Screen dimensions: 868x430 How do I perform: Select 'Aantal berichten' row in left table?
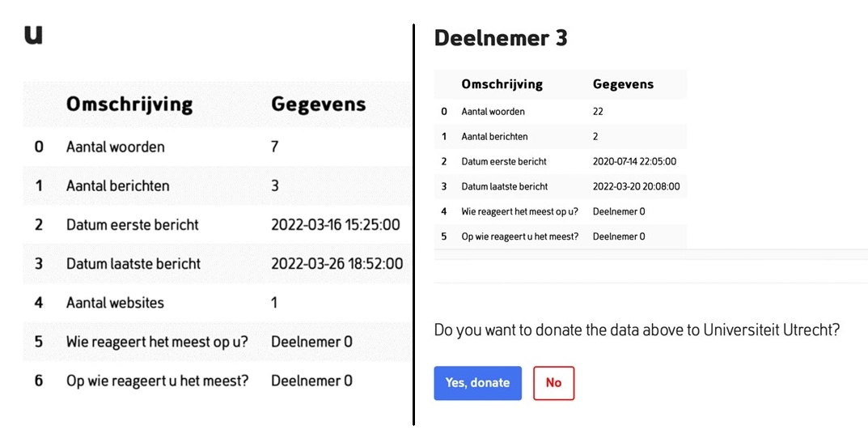click(217, 185)
